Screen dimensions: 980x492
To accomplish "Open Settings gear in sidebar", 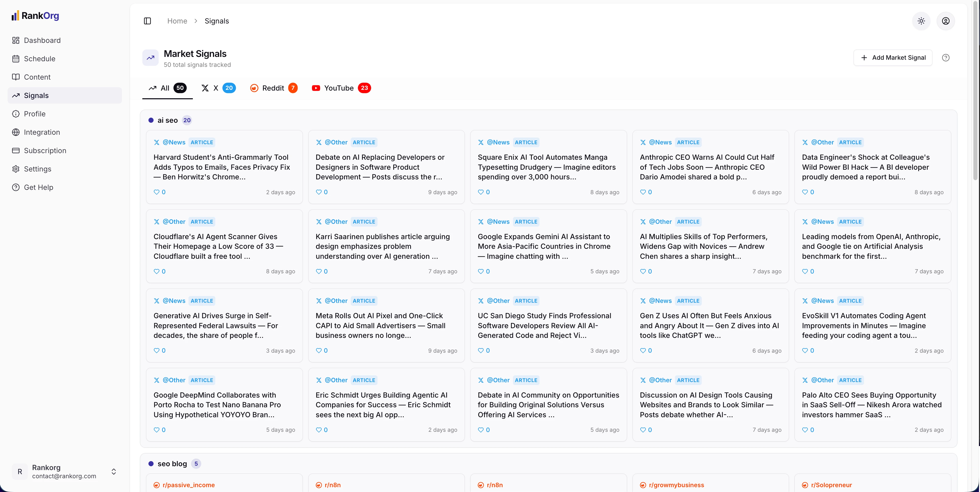I will (x=37, y=169).
